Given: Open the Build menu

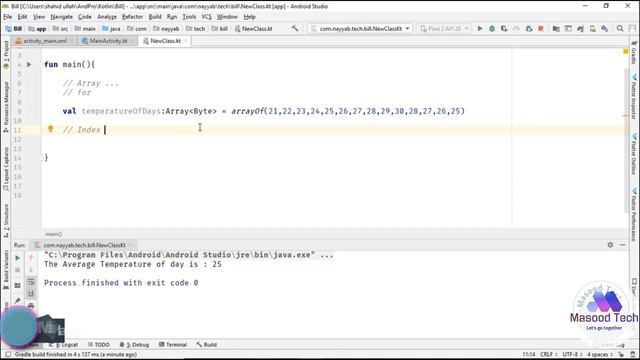Looking at the screenshot, I should click(x=155, y=17).
